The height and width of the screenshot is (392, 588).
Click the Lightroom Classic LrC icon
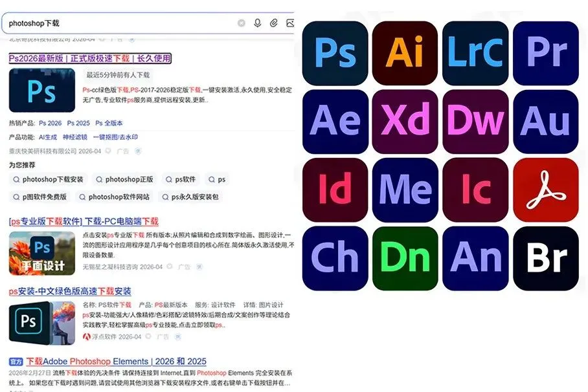click(x=475, y=53)
